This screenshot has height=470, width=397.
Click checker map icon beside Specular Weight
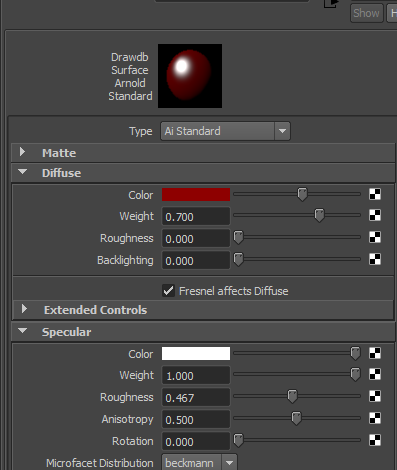[375, 374]
